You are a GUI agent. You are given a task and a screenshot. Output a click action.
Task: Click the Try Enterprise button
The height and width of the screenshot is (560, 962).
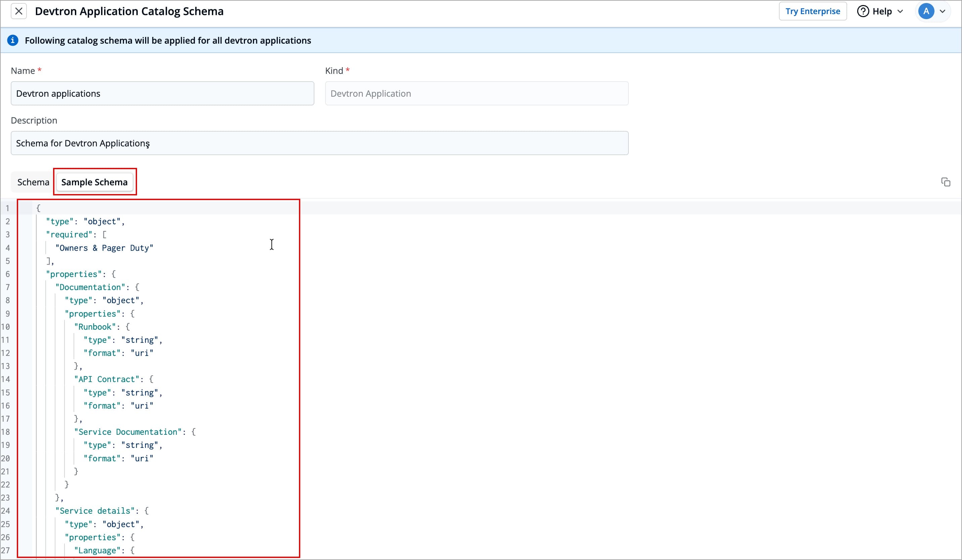point(813,11)
